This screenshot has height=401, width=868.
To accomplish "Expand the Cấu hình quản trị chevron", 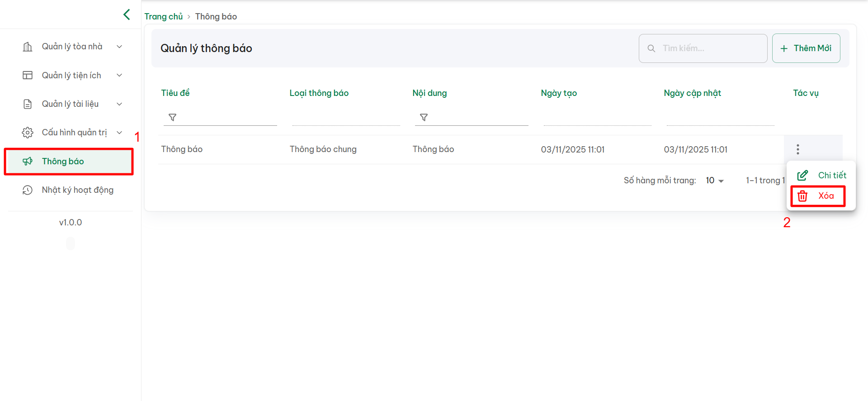I will coord(119,133).
